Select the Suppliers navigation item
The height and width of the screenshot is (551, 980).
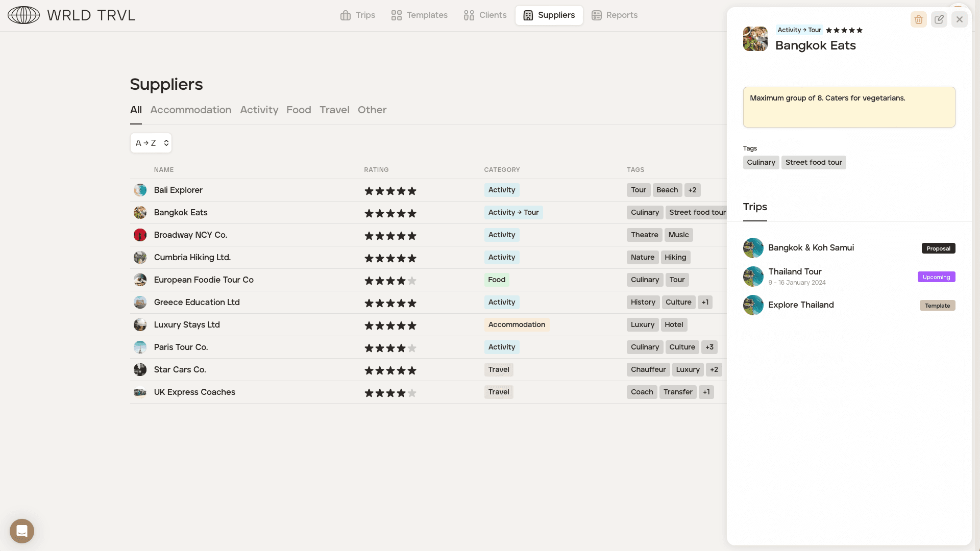tap(549, 15)
